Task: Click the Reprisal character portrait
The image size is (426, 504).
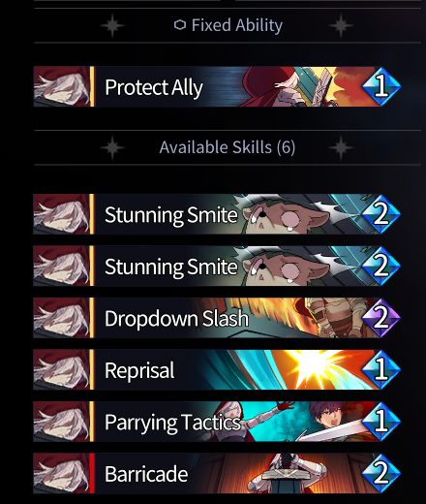Action: 61,369
